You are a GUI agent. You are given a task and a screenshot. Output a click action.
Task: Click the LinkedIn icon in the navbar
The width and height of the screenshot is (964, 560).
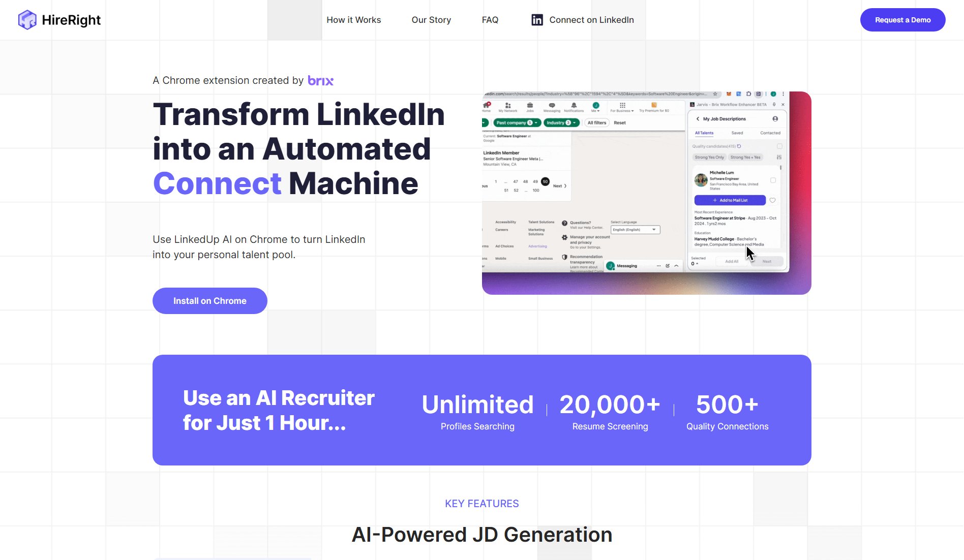pyautogui.click(x=537, y=20)
